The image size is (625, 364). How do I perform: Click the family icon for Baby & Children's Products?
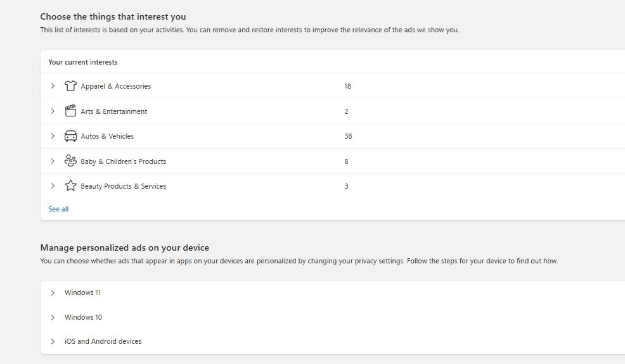(x=70, y=161)
